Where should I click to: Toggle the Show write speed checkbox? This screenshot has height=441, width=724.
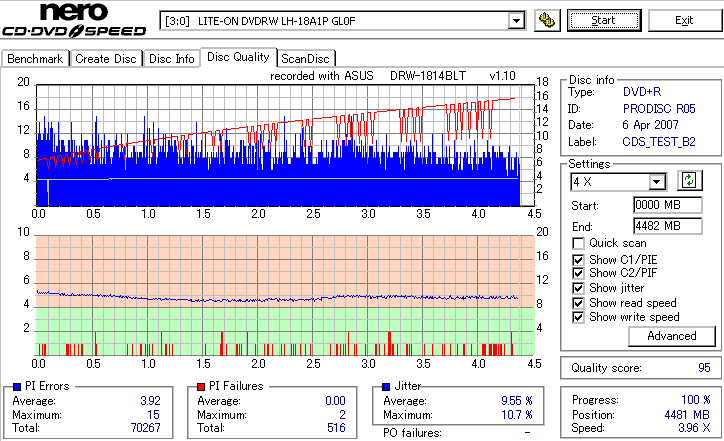[x=578, y=317]
